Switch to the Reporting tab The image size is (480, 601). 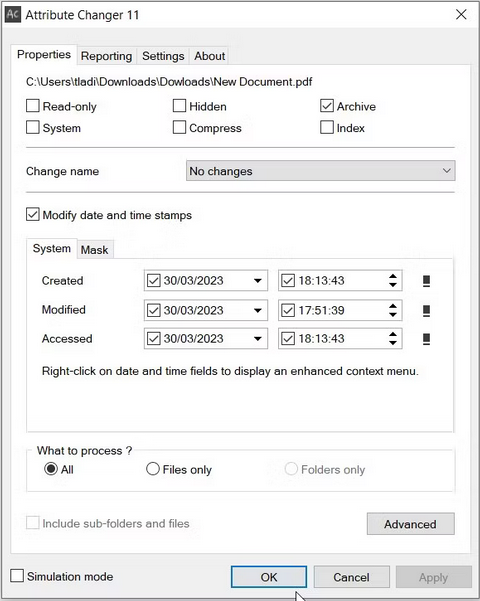tap(106, 56)
